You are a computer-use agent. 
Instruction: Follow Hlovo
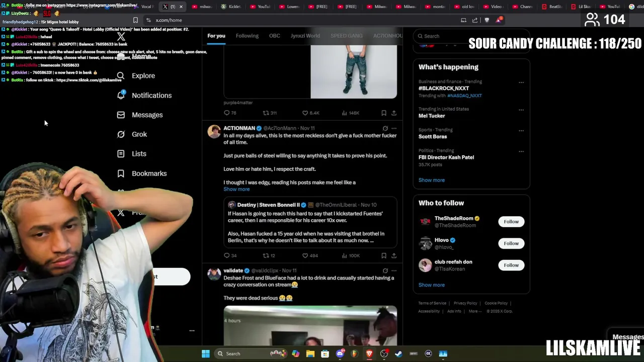tap(511, 243)
